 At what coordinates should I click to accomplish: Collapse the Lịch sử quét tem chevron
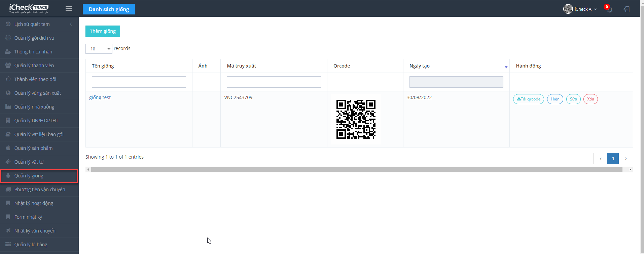(71, 24)
